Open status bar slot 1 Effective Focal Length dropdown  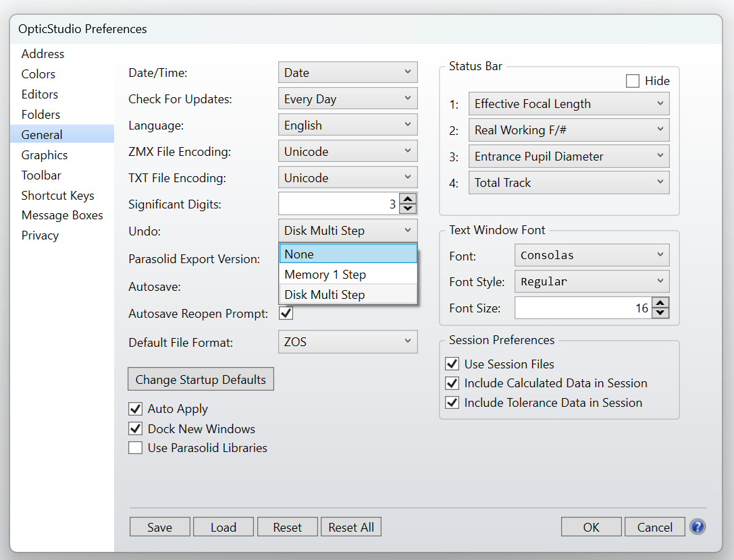[569, 103]
